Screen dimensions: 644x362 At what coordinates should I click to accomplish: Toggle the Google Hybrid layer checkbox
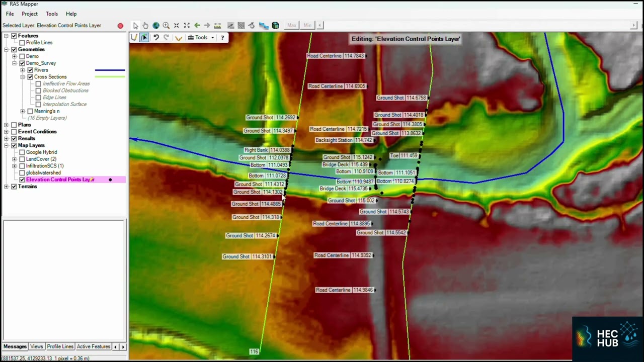coord(22,152)
